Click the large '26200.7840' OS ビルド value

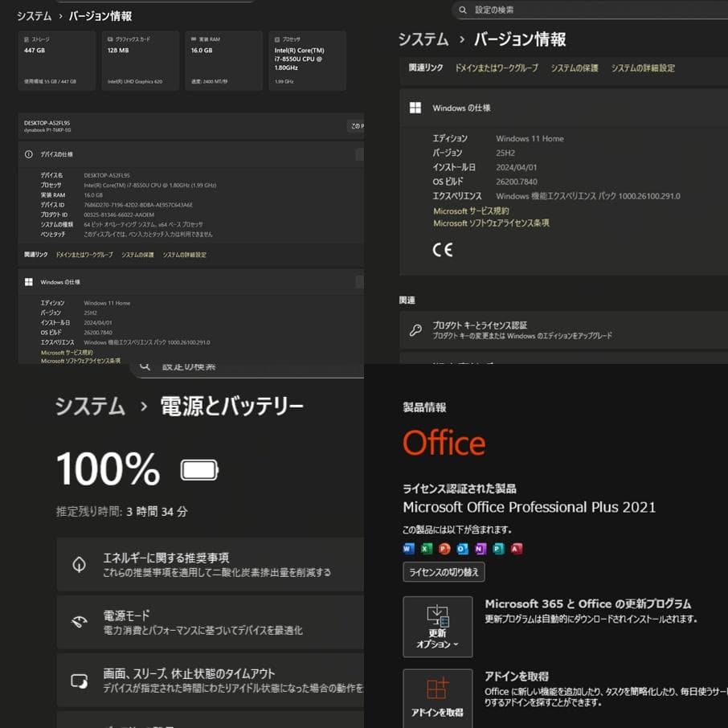pos(517,182)
